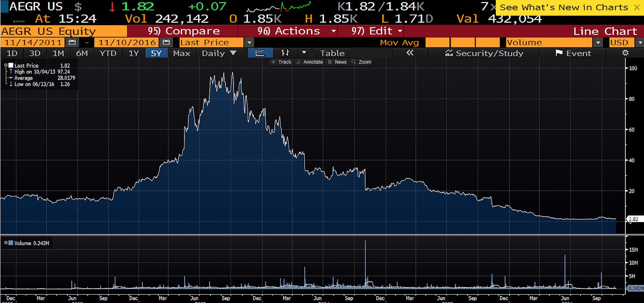The height and width of the screenshot is (303, 644).
Task: Select the 6M time range
Action: (82, 53)
